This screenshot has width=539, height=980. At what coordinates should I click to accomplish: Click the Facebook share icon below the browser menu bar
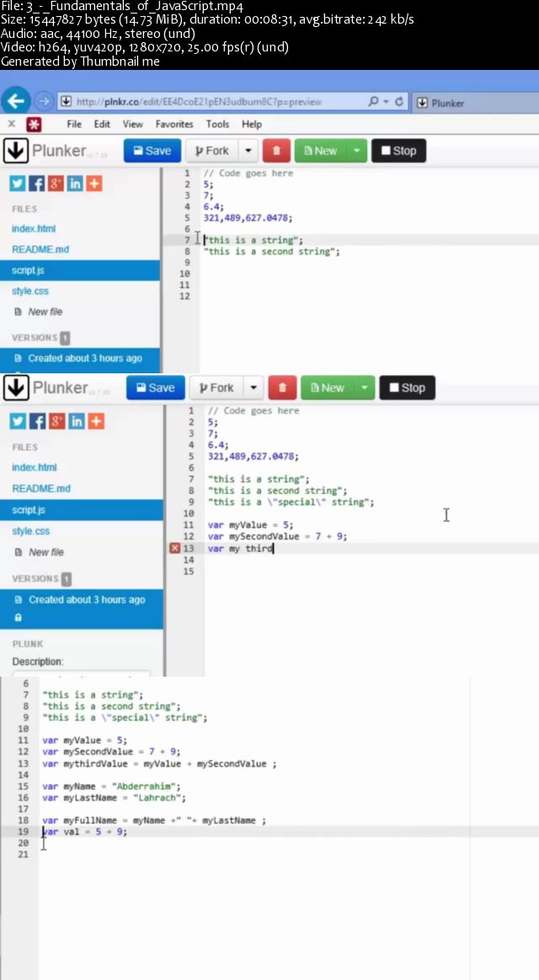tap(37, 183)
